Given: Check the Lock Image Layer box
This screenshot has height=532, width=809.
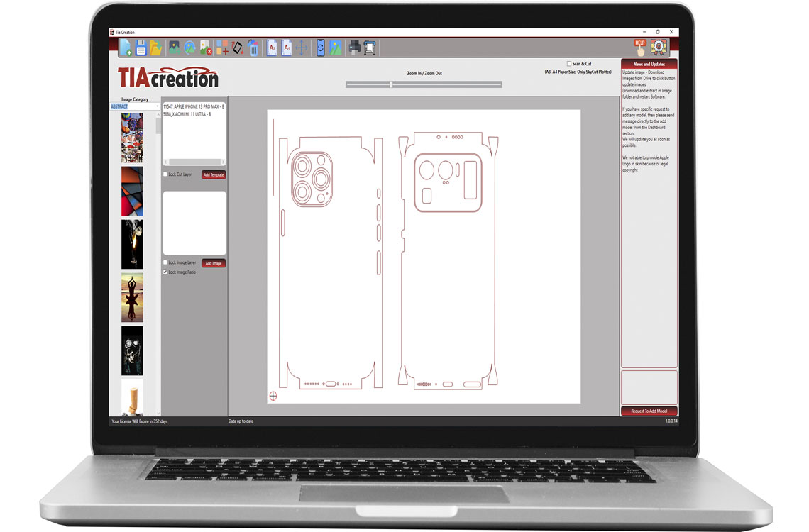Looking at the screenshot, I should [165, 262].
